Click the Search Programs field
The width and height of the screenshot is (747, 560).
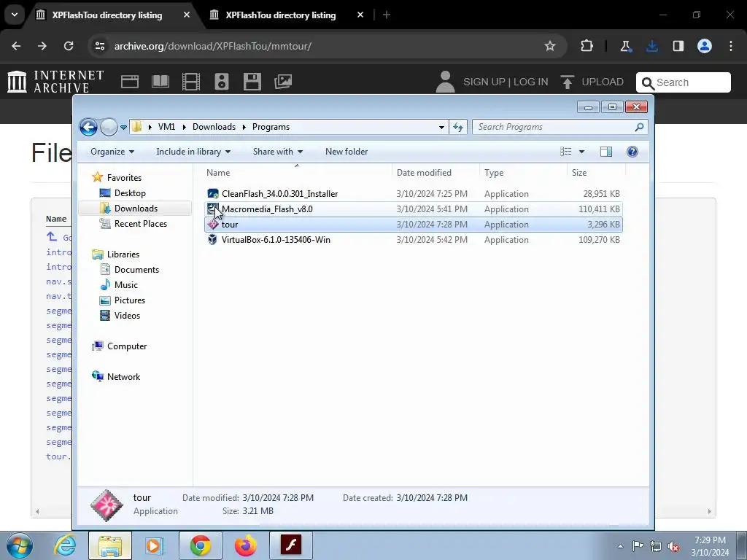pyautogui.click(x=560, y=127)
